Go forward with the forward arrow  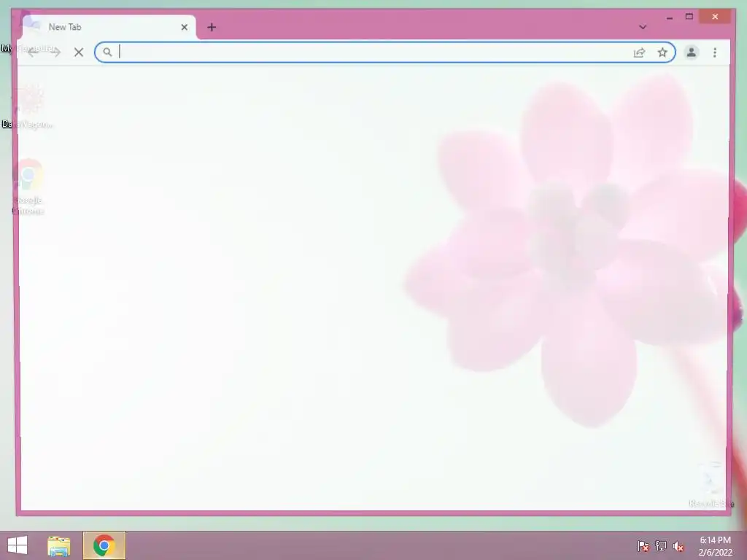(x=55, y=52)
